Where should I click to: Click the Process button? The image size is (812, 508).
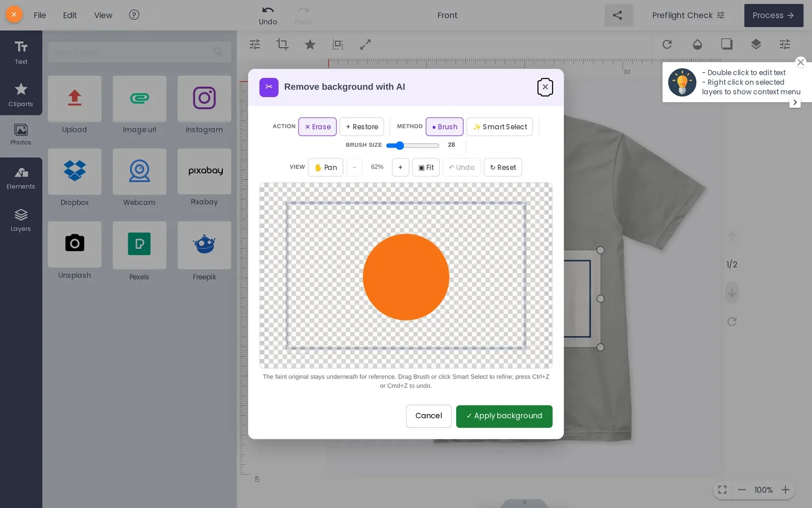[773, 15]
